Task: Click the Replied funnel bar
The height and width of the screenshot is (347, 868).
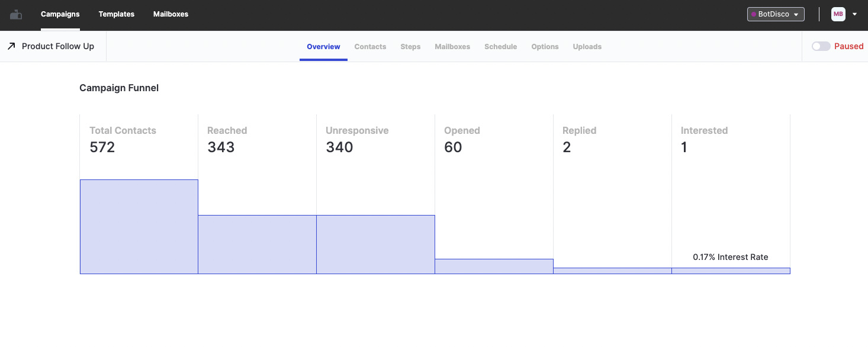Action: coord(612,271)
